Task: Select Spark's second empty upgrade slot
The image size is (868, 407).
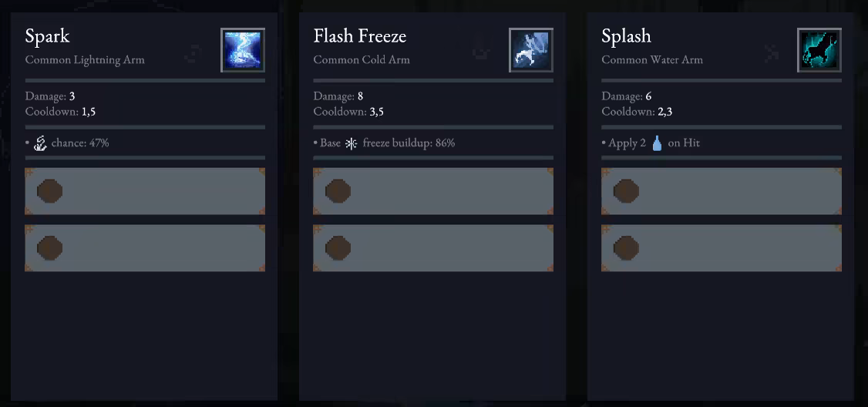Action: point(145,248)
